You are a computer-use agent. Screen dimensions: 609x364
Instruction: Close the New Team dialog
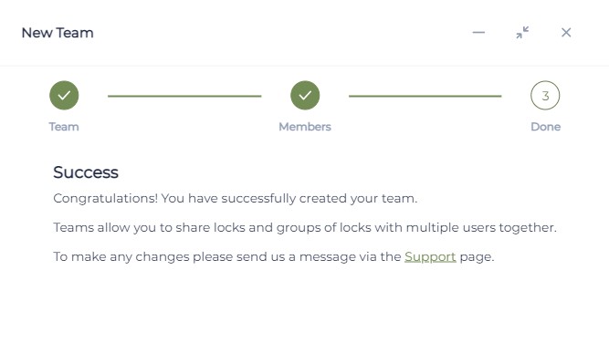pyautogui.click(x=566, y=33)
